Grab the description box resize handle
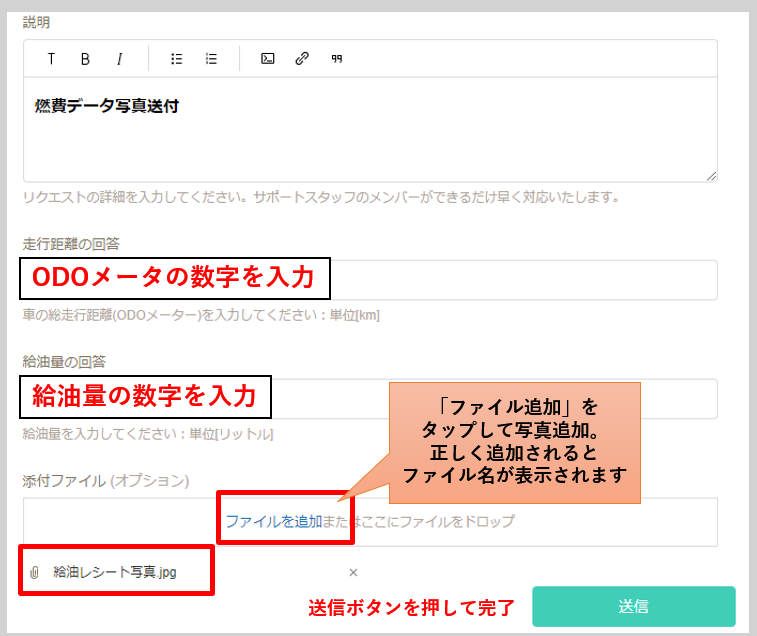 (712, 176)
